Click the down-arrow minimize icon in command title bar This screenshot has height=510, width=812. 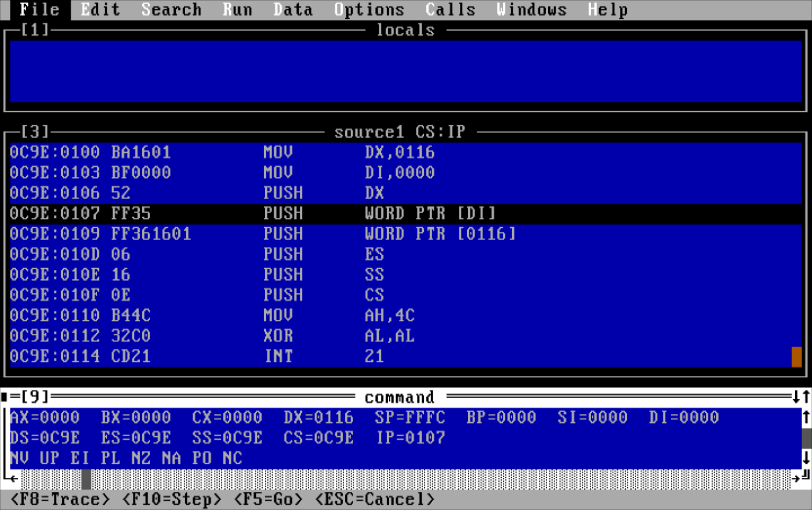[796, 397]
